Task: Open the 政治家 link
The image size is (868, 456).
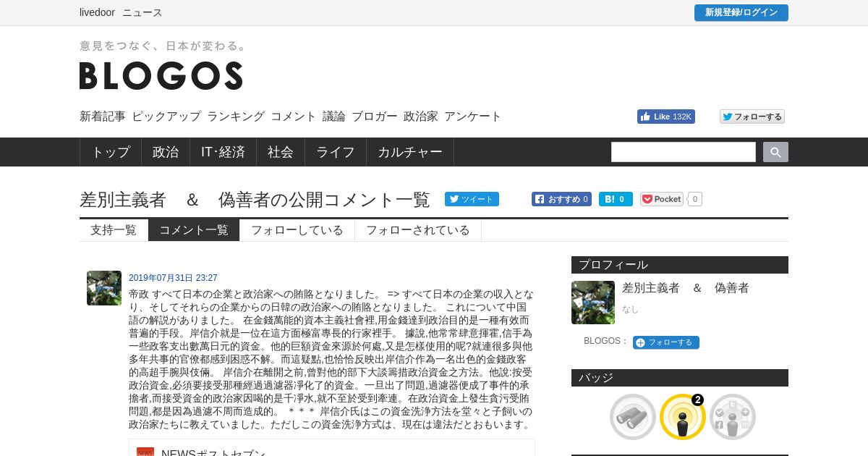Action: click(421, 117)
